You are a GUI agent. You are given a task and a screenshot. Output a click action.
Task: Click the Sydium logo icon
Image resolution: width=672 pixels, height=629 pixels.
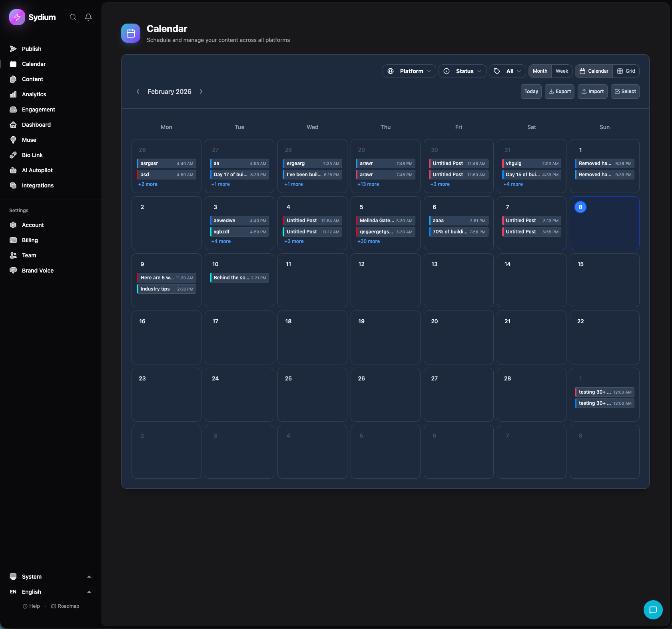(x=17, y=17)
